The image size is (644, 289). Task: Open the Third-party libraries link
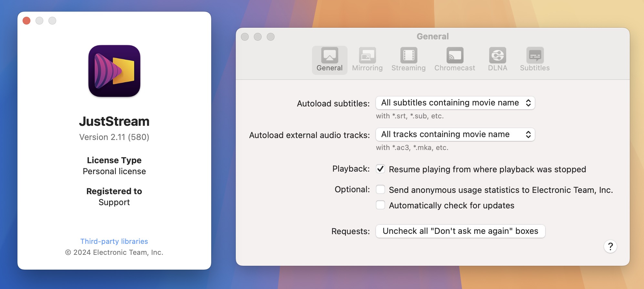pos(114,241)
